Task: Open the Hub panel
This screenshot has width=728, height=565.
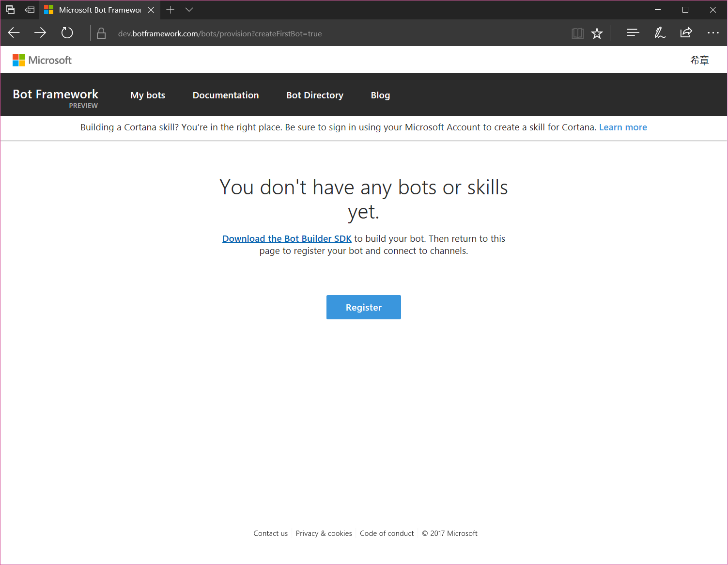Action: click(633, 32)
